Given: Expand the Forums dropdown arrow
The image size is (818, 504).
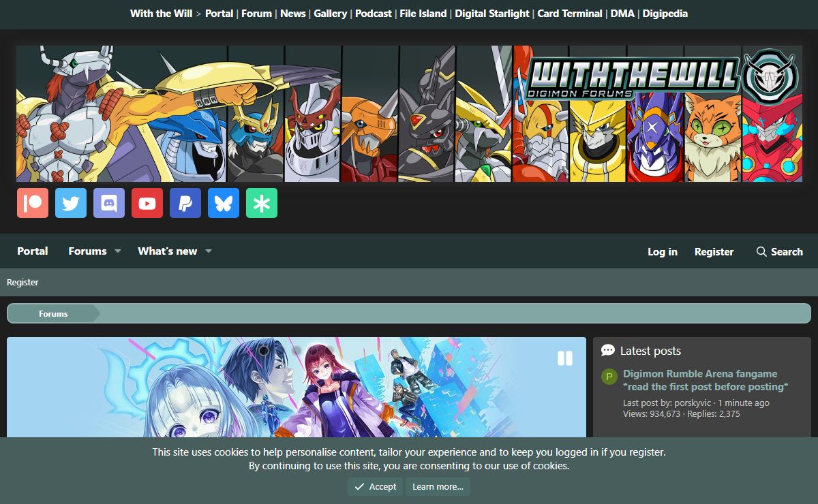Looking at the screenshot, I should point(117,251).
